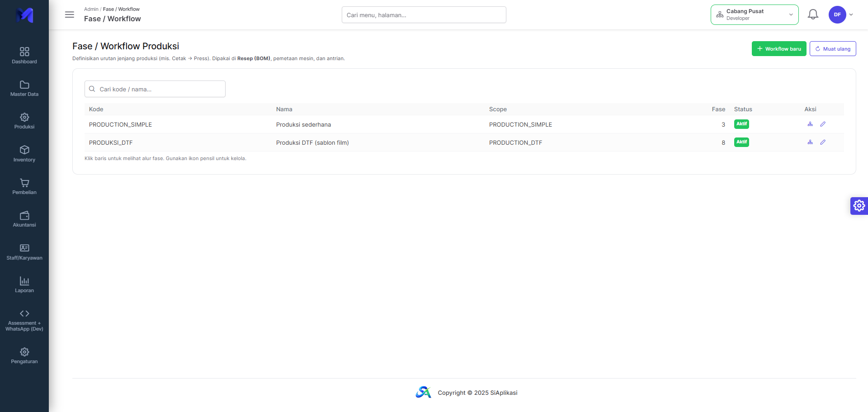View phase flow icon for PRODUCTION_SIMPLE
Screen dimensions: 868x412
[810, 124]
